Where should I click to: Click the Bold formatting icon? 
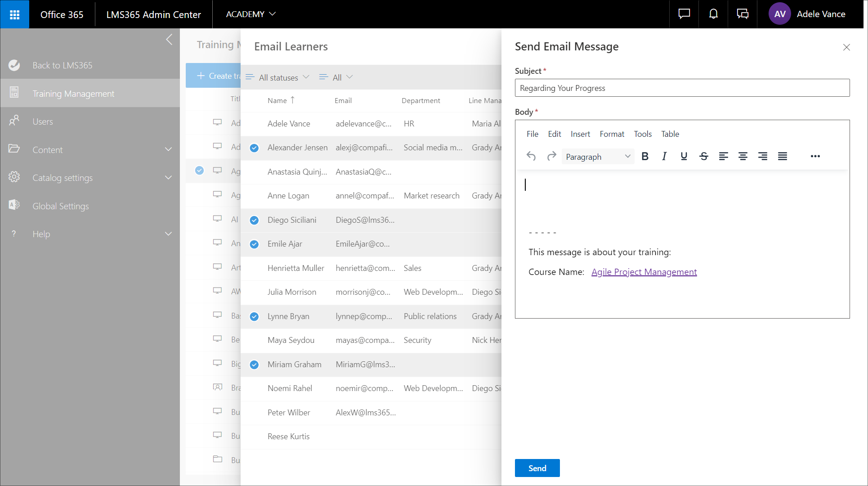coord(644,156)
